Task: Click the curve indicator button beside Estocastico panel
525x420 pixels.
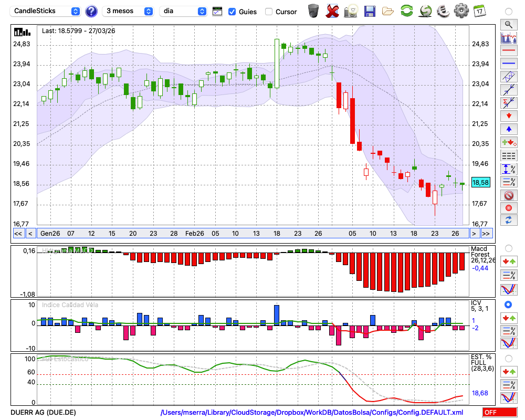Action: pyautogui.click(x=509, y=397)
